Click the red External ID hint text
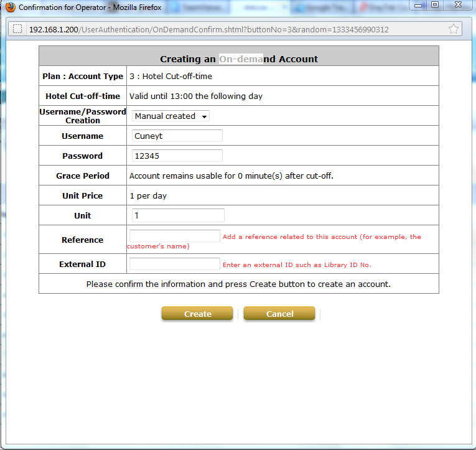476x450 pixels. (x=297, y=265)
